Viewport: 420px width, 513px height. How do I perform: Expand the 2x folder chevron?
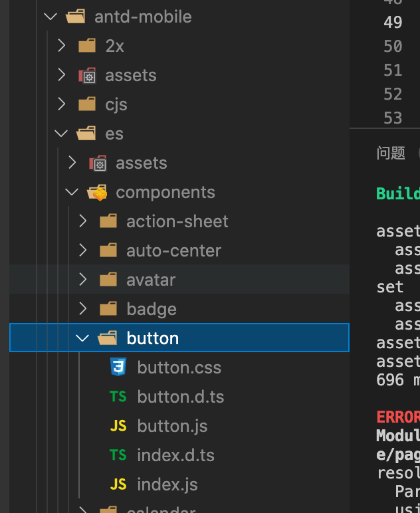[61, 46]
